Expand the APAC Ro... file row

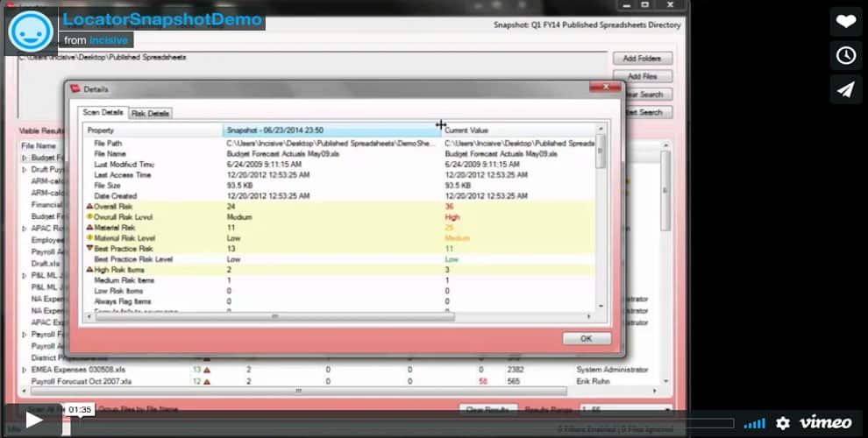click(24, 229)
